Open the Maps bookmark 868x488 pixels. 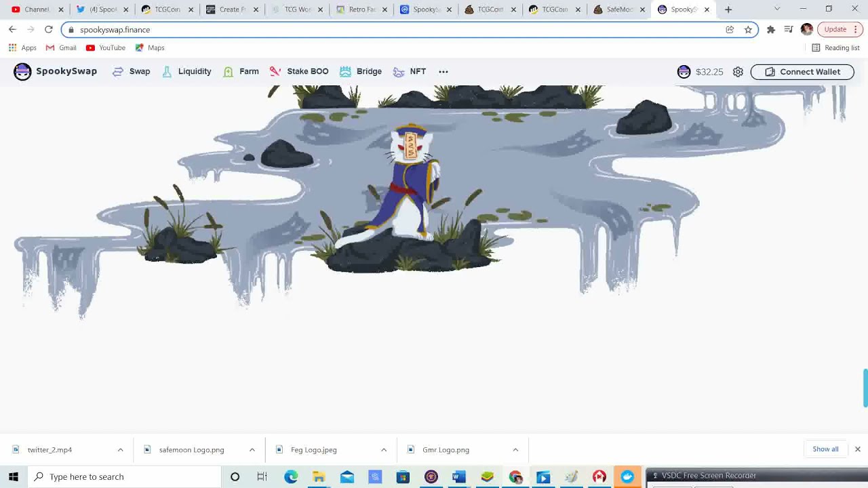[150, 48]
